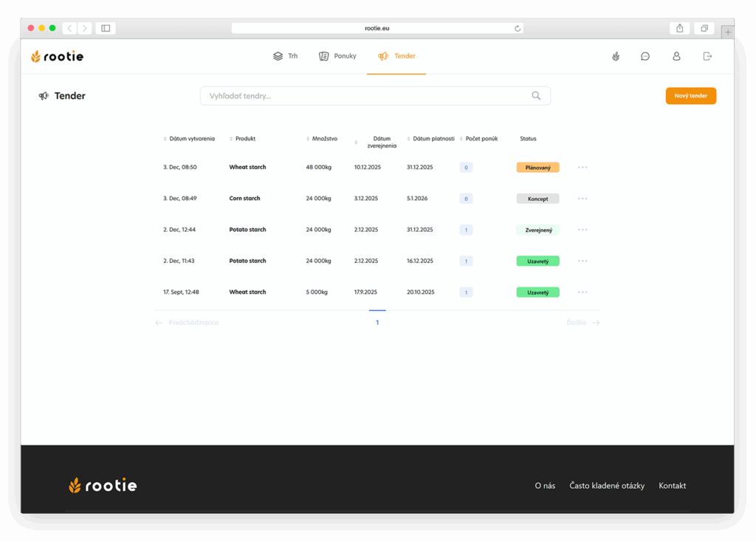Click the logout icon in header
This screenshot has width=756, height=542.
(707, 56)
